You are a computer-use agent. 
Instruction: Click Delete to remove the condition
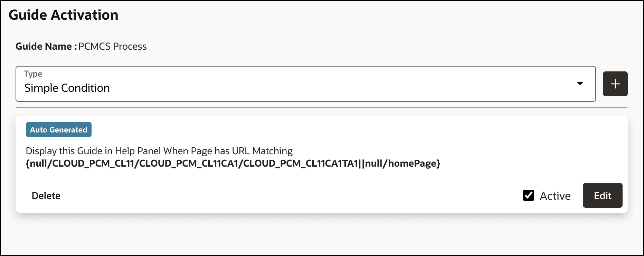click(x=46, y=196)
